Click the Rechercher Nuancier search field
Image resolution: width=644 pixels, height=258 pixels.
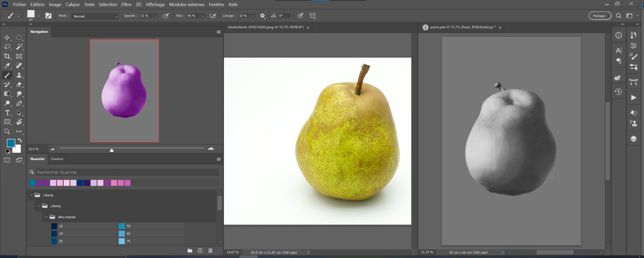127,172
